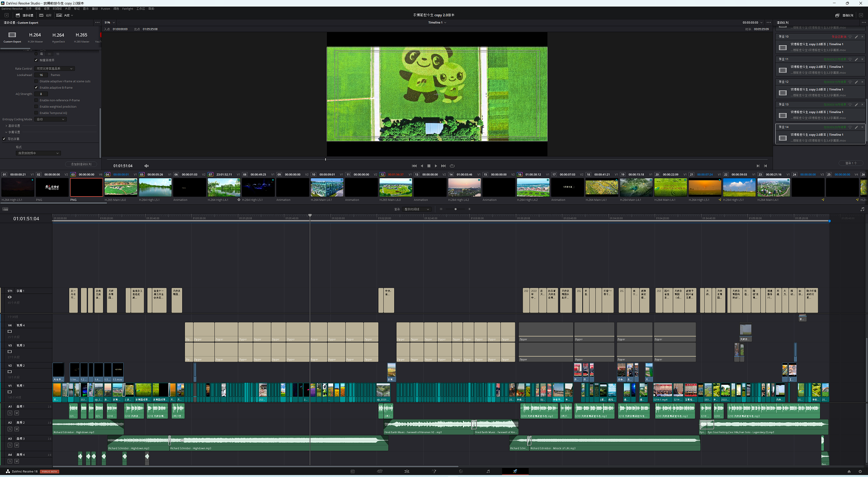
Task: Play reverse in viewer
Action: point(422,166)
